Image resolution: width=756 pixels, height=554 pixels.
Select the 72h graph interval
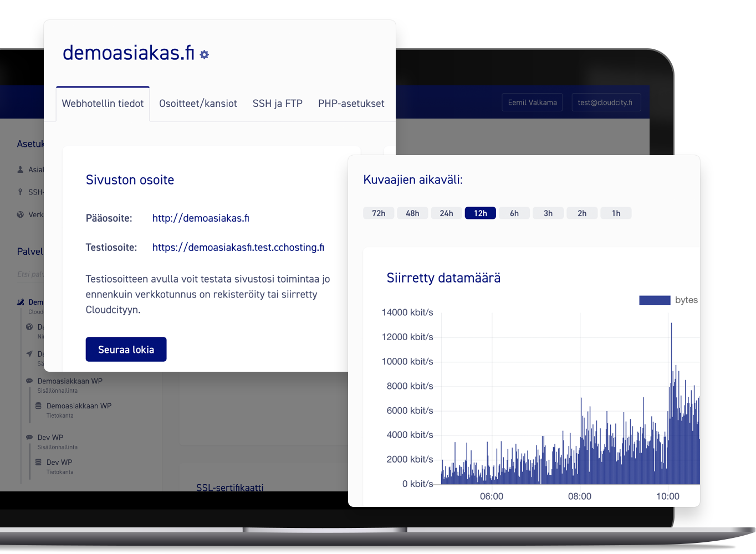pyautogui.click(x=379, y=213)
